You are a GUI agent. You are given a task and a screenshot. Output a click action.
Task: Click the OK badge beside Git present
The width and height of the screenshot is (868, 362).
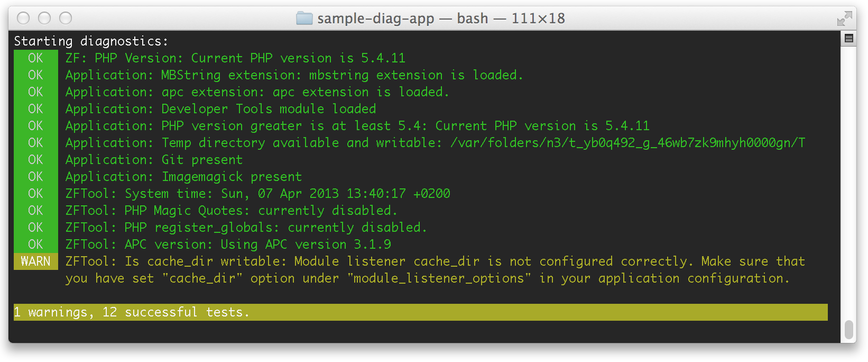[x=35, y=160]
